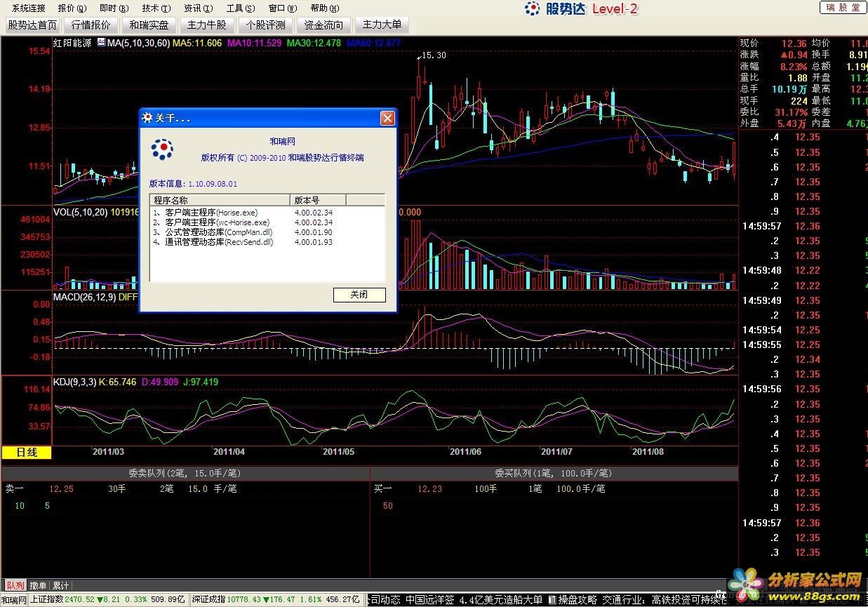Click the MA(5,10,30,60) indicator label
This screenshot has width=868, height=607.
point(138,43)
